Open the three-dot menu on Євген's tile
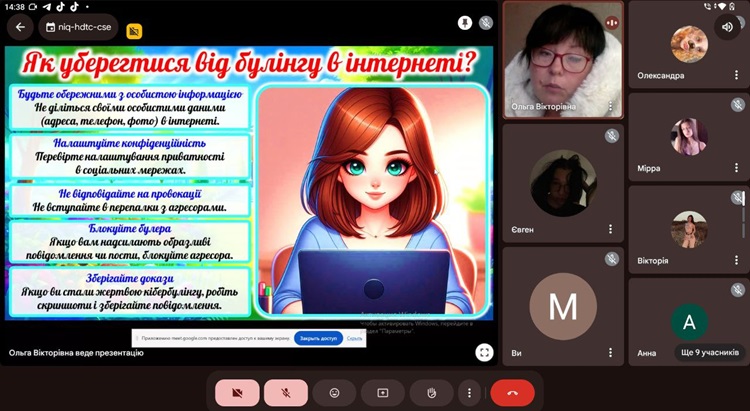750x411 pixels. [611, 229]
